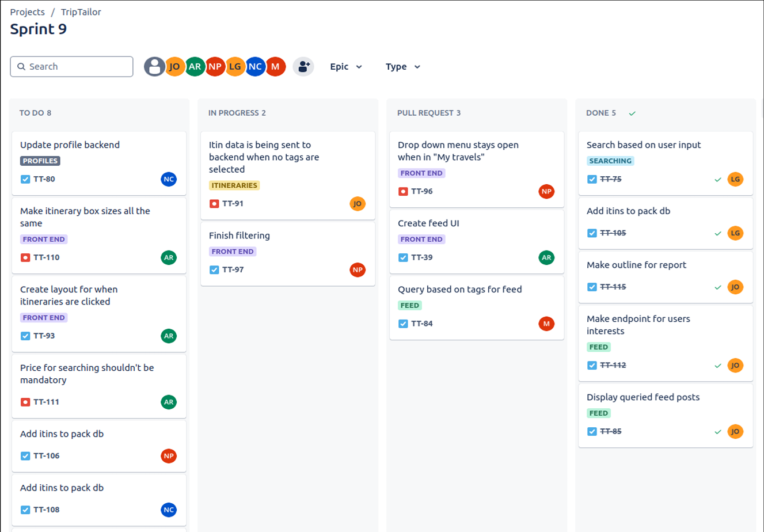This screenshot has width=764, height=532.
Task: Click the Done column green checkmark
Action: (632, 113)
